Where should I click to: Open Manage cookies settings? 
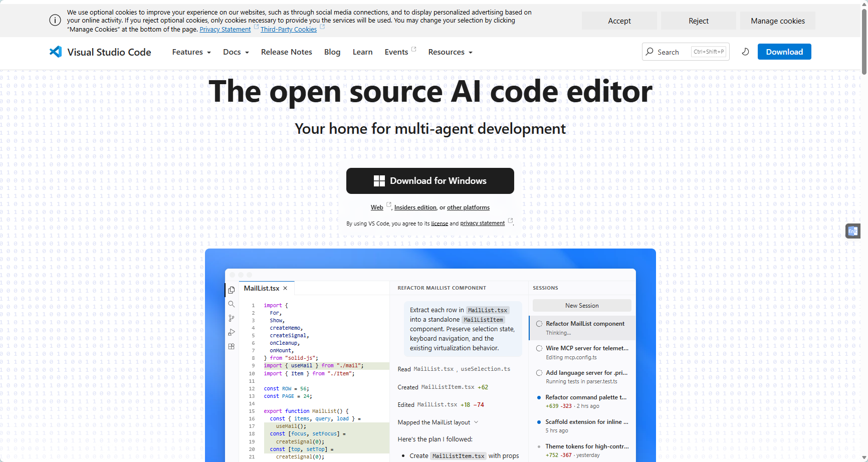point(778,21)
